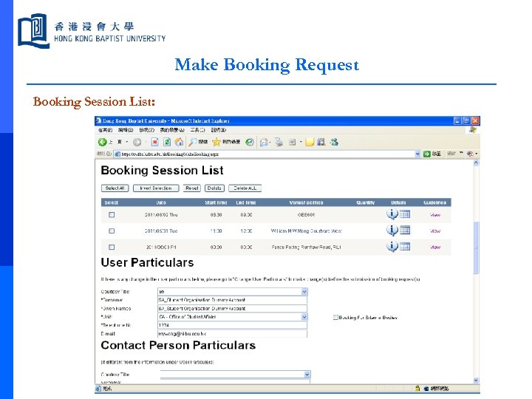Open the Favorites star toolbar icon
532x399 pixels.
(x=216, y=142)
